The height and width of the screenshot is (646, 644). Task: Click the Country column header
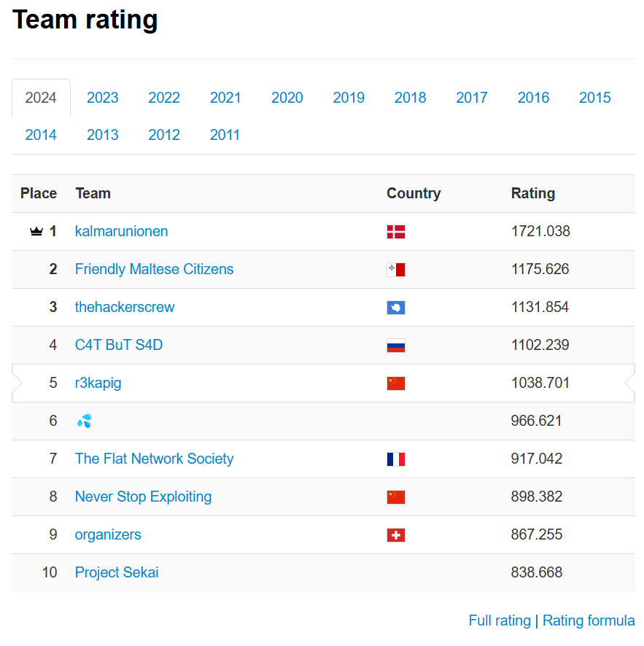coord(414,194)
